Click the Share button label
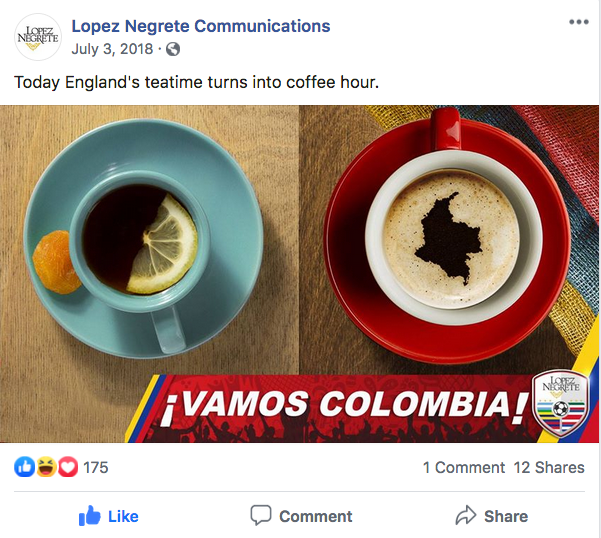 coord(506,517)
